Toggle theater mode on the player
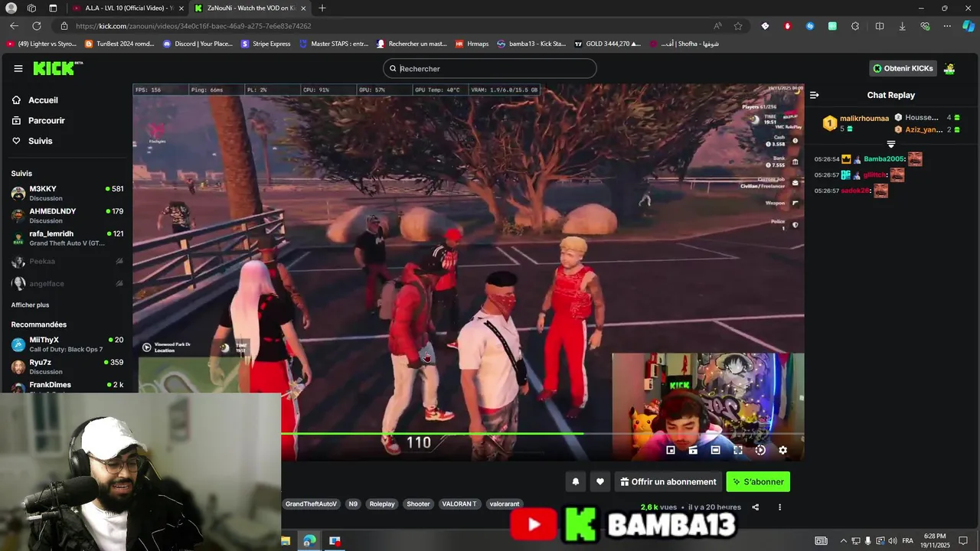 click(x=715, y=450)
